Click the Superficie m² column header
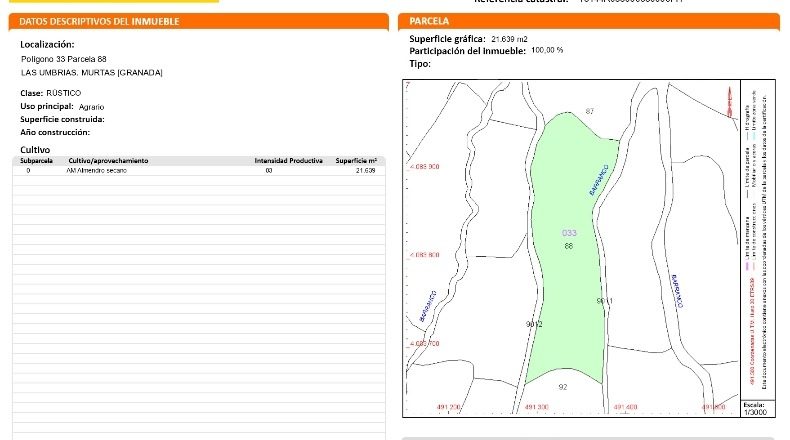 356,161
